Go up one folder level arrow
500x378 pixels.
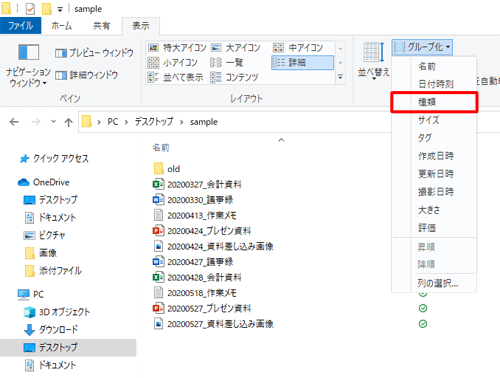pyautogui.click(x=68, y=122)
